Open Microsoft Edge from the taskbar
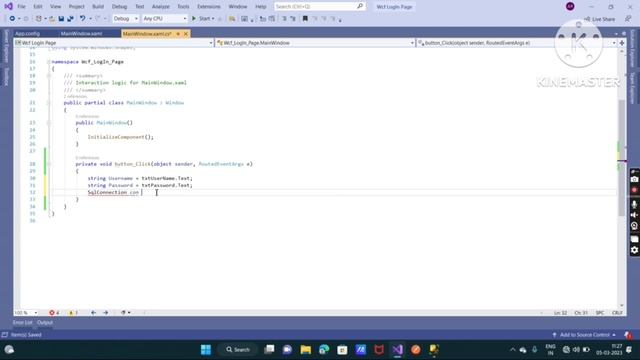This screenshot has width=640, height=360. point(324,349)
